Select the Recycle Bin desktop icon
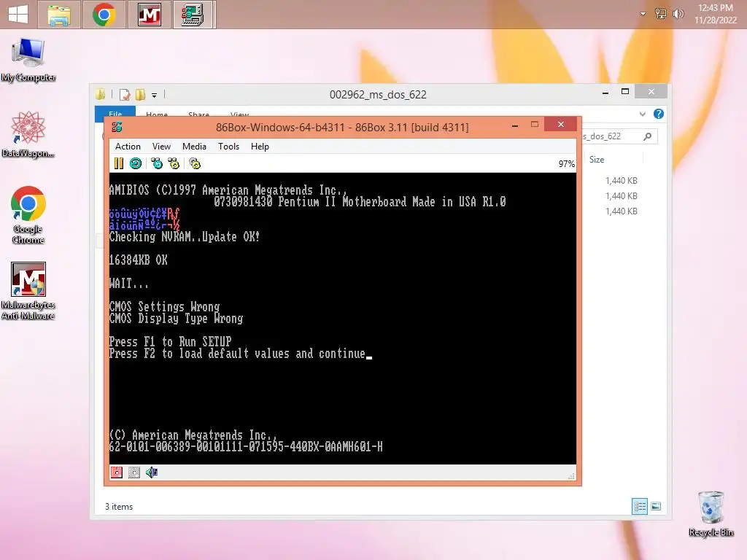This screenshot has height=560, width=747. pyautogui.click(x=711, y=513)
